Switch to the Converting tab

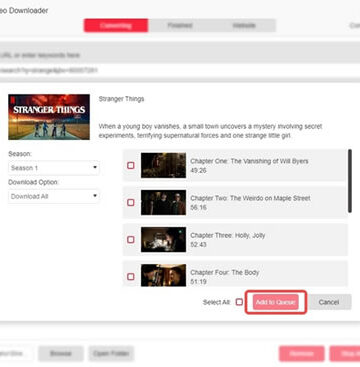pos(116,26)
